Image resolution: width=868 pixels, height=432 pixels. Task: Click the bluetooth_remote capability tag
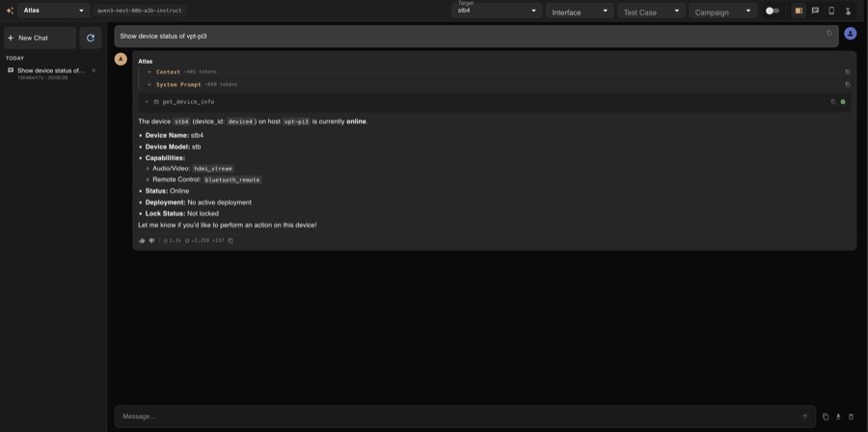(x=231, y=179)
